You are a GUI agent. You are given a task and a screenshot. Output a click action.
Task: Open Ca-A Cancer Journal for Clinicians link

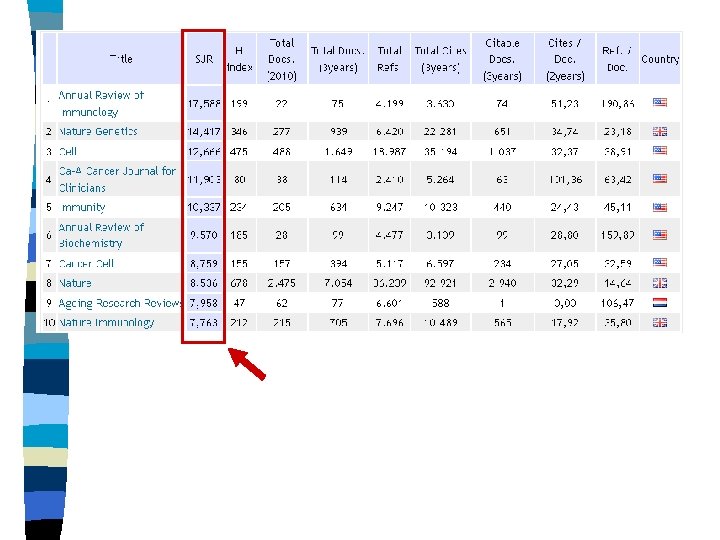point(118,179)
